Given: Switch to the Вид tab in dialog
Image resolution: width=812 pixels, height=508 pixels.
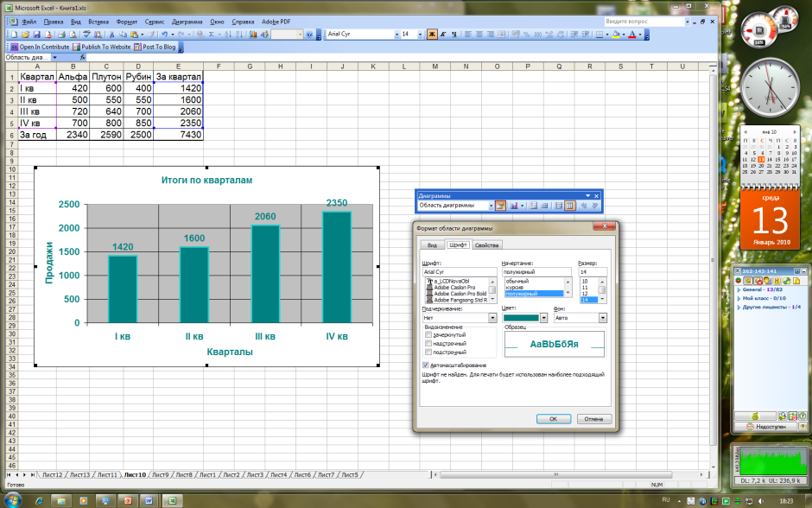Looking at the screenshot, I should point(432,245).
